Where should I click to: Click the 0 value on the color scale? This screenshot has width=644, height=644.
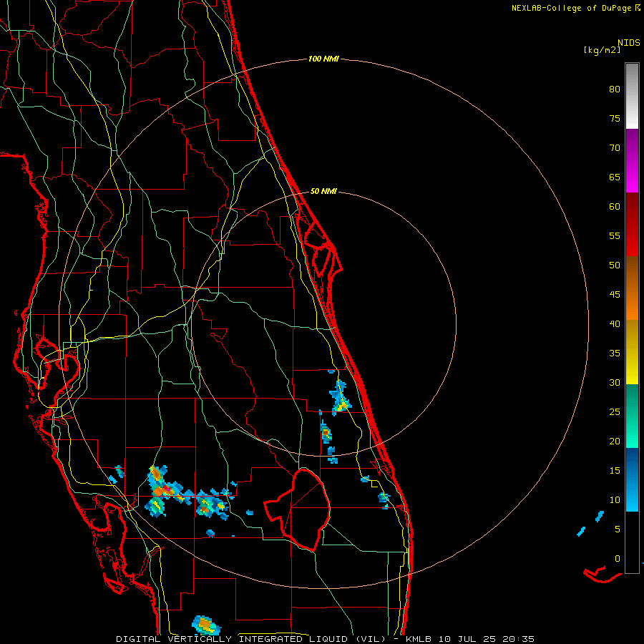618,559
